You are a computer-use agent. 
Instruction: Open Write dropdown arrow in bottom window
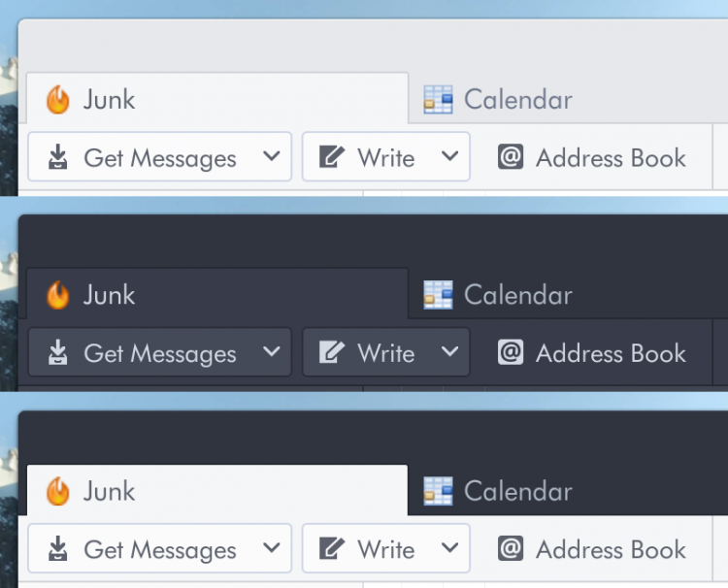point(449,547)
